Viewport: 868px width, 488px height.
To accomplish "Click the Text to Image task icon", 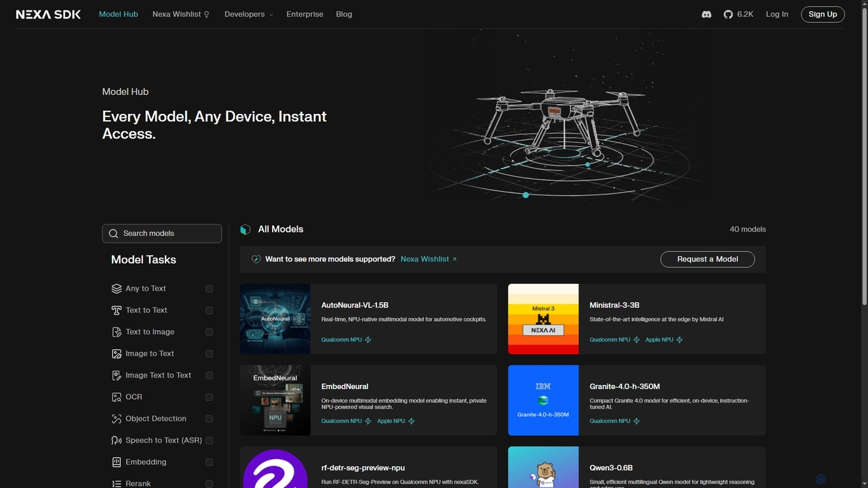I will click(x=117, y=332).
